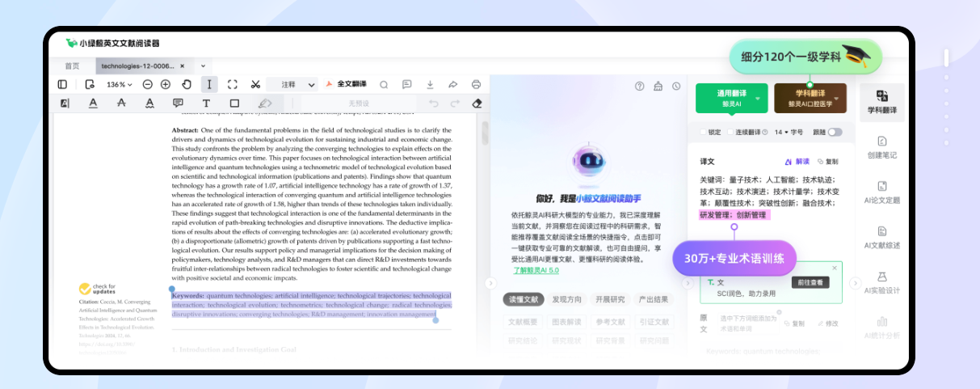This screenshot has width=980, height=389.
Task: Open the 了解鲸灵AI 5.0 link
Action: click(x=535, y=270)
